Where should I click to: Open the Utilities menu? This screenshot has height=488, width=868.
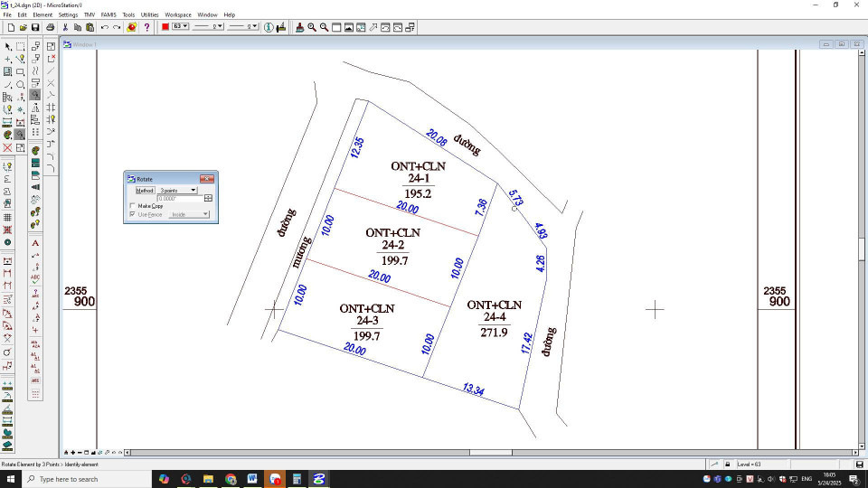pyautogui.click(x=149, y=15)
